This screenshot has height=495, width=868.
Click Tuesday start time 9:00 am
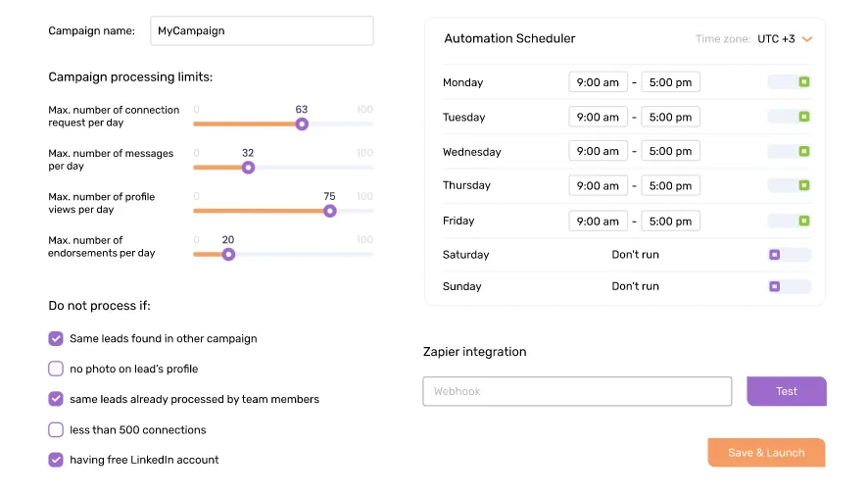point(598,117)
